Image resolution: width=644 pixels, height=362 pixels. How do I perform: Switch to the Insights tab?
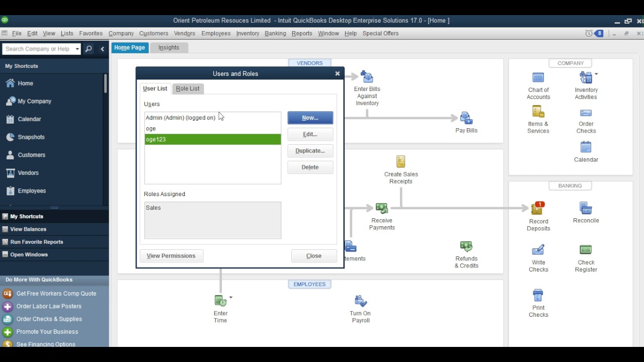coord(169,48)
